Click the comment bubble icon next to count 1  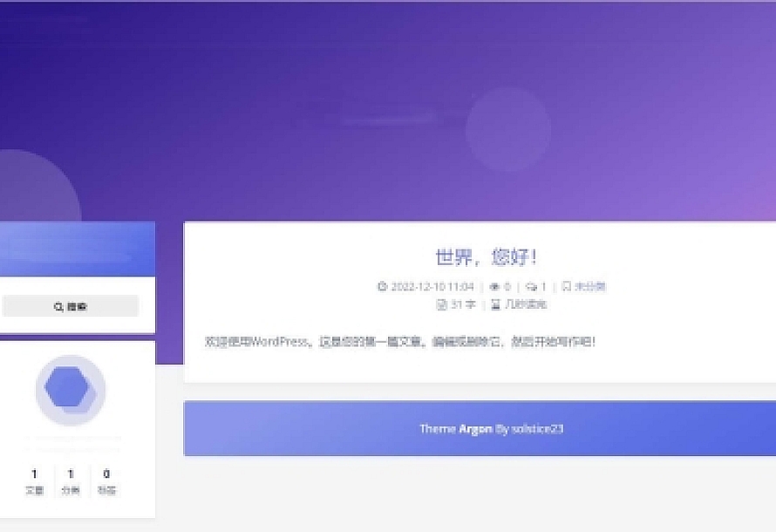pos(530,285)
